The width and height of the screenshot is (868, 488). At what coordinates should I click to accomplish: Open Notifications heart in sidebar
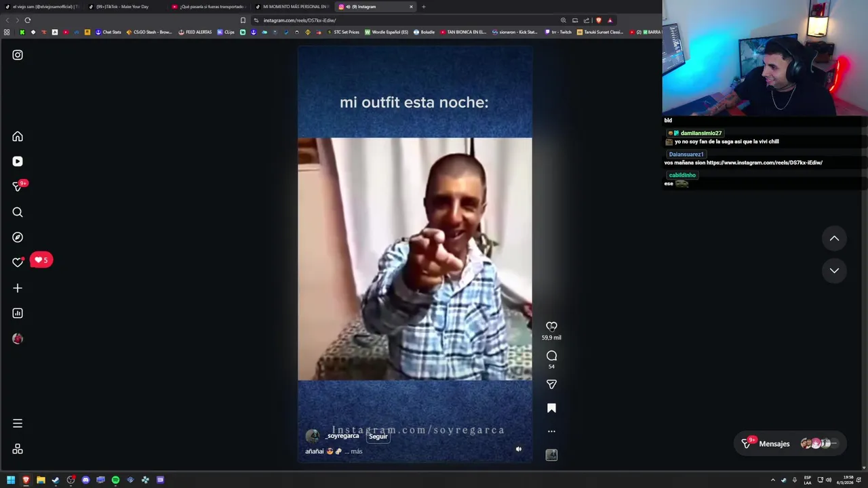tap(18, 262)
